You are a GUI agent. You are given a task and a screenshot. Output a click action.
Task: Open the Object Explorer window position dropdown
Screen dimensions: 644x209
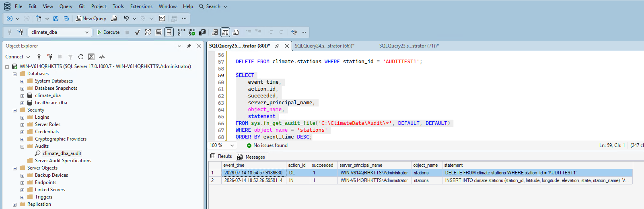tap(179, 46)
